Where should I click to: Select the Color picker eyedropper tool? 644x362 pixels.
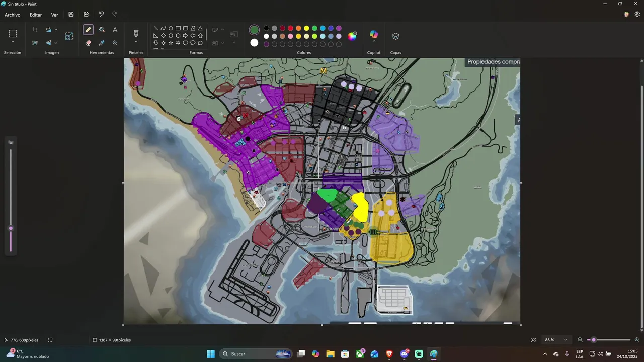tap(102, 43)
